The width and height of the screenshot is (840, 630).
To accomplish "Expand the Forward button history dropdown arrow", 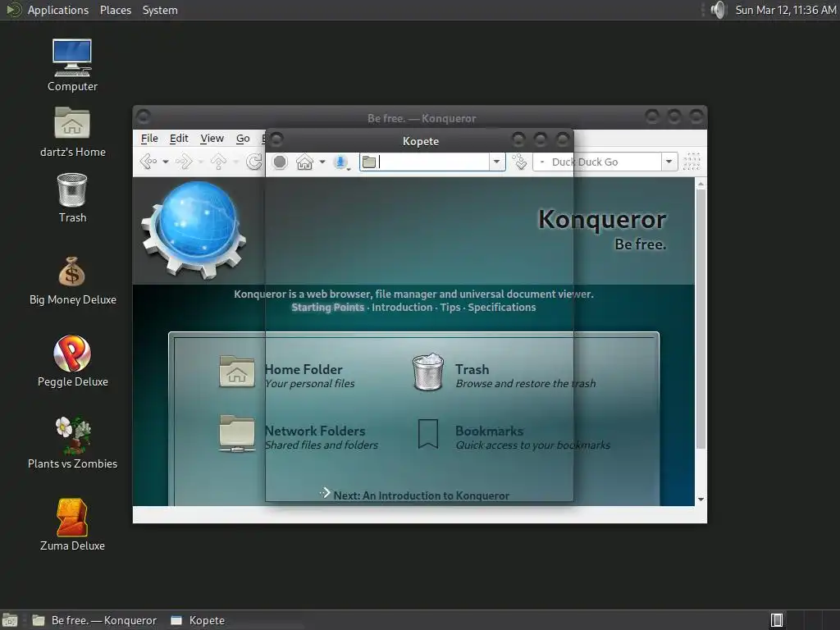I will (x=201, y=162).
